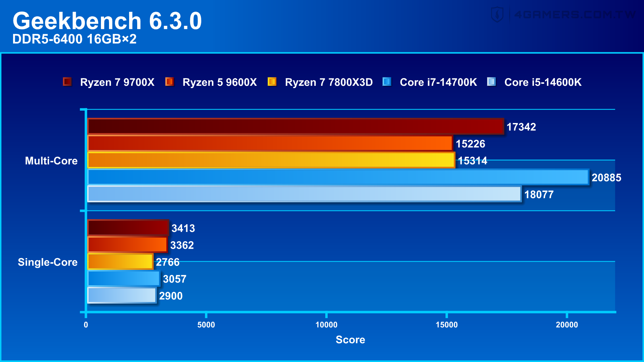Select the Core i5-14600K legend label
Viewport: 644px width, 362px height.
click(543, 82)
